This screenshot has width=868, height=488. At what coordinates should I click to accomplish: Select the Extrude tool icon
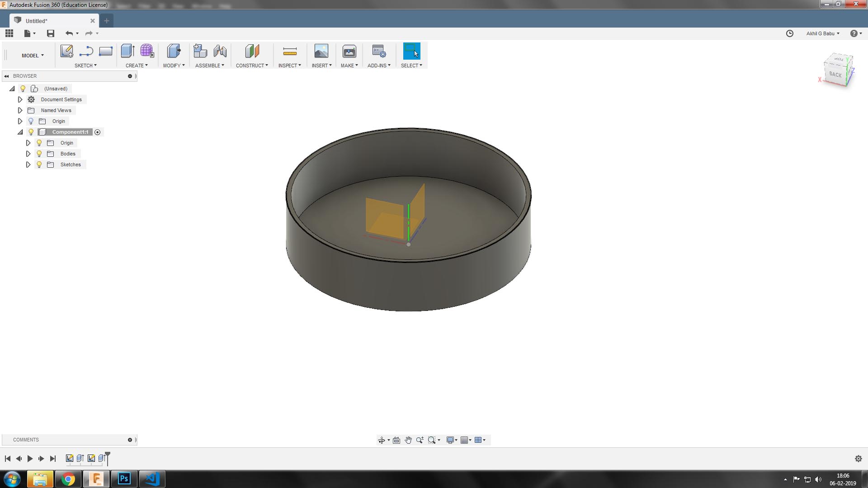pos(127,51)
